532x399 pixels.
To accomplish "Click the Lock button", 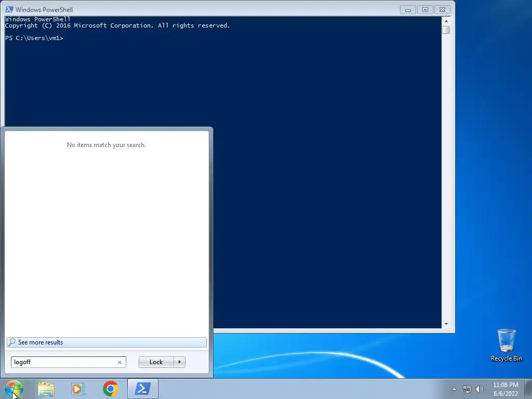I will [156, 362].
